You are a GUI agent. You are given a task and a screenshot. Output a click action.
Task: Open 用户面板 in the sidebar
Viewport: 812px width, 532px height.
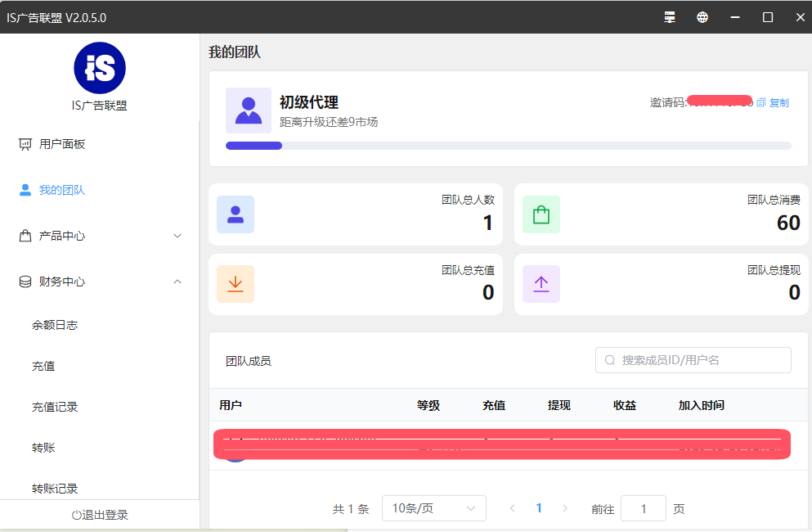click(x=62, y=144)
